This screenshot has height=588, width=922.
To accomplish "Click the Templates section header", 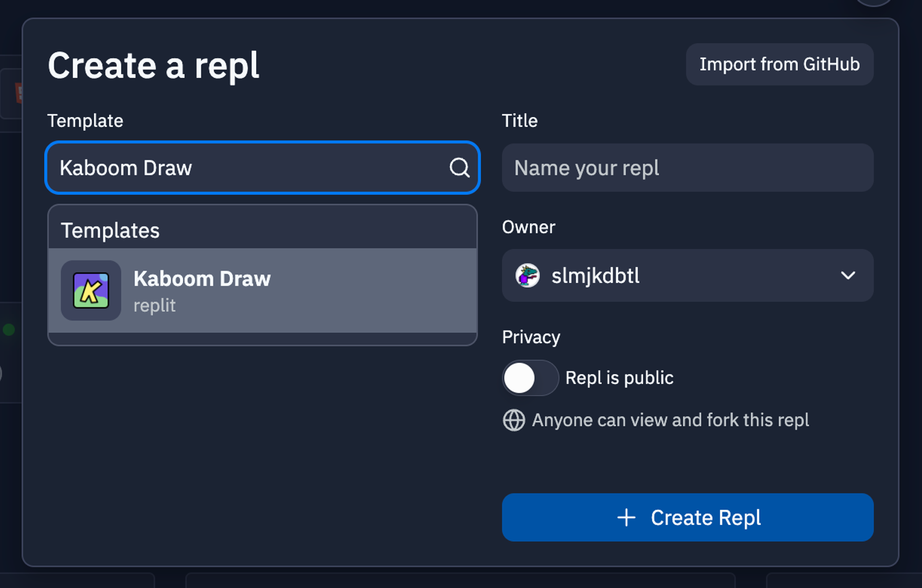I will pyautogui.click(x=110, y=230).
